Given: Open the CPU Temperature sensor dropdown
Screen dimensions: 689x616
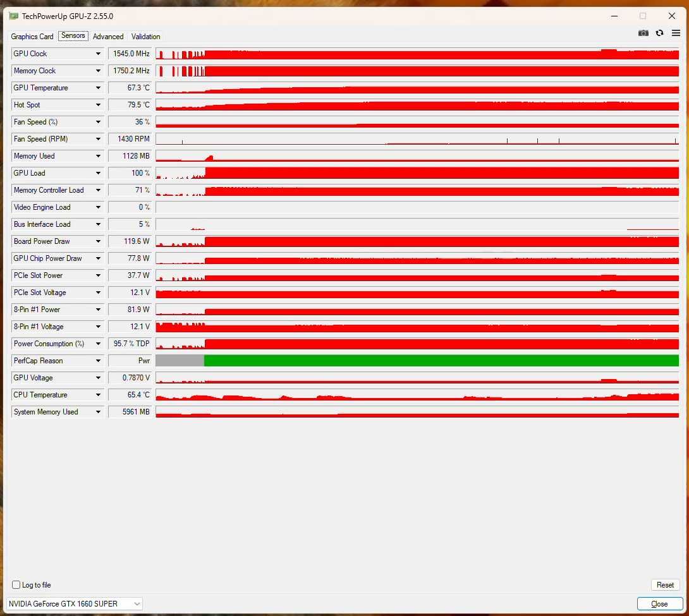Looking at the screenshot, I should [98, 395].
